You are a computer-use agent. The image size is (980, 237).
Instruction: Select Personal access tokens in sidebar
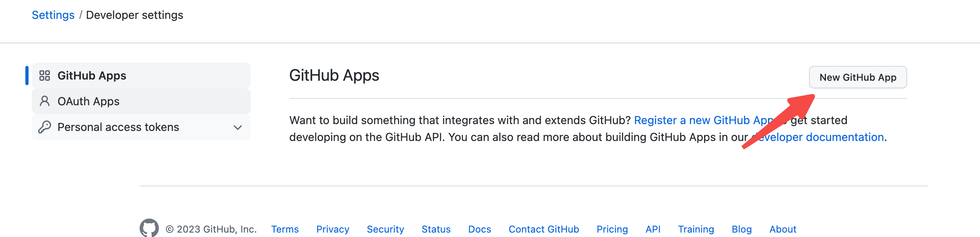118,127
